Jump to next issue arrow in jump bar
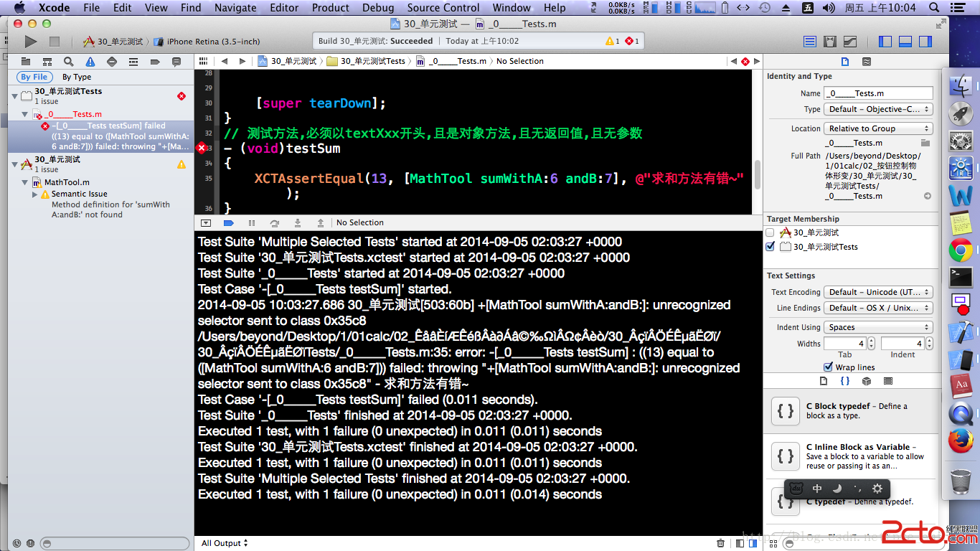This screenshot has width=980, height=551. tap(756, 61)
